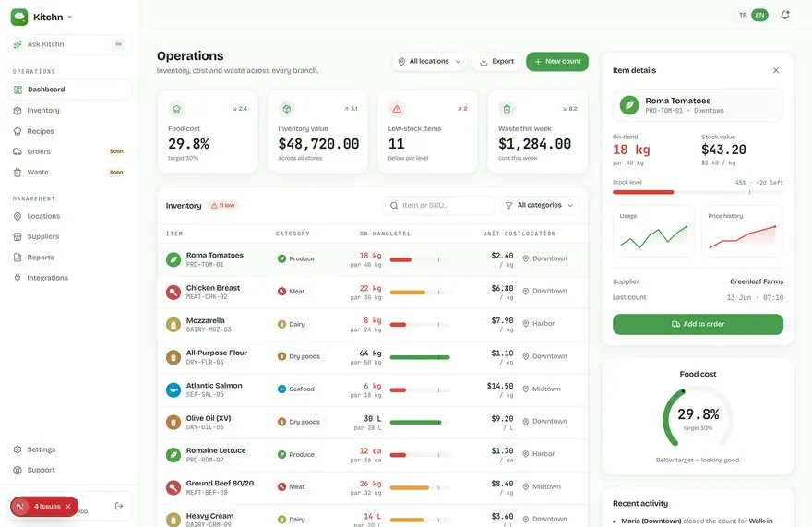Click the Waste this week bin icon
Screen dimensions: 812x527
(507, 109)
